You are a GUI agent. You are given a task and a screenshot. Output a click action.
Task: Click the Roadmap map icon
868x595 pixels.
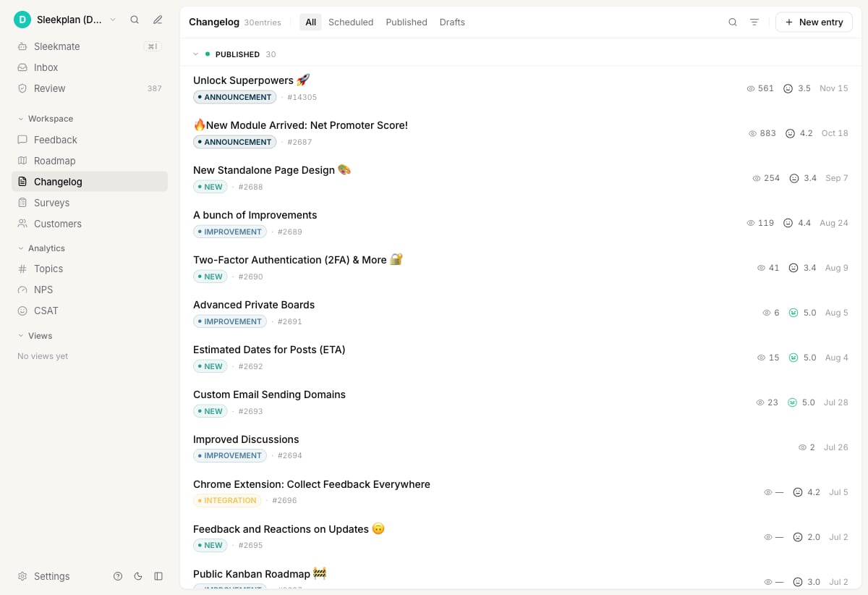point(22,161)
